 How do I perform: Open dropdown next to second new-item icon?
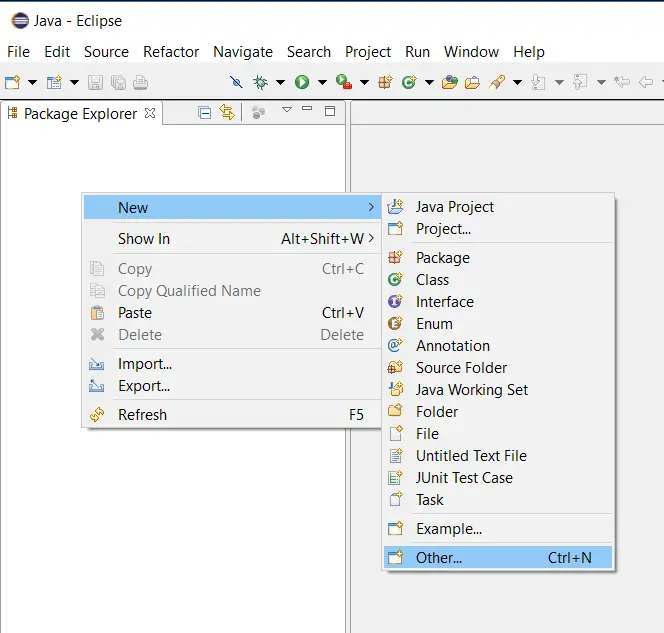click(74, 82)
